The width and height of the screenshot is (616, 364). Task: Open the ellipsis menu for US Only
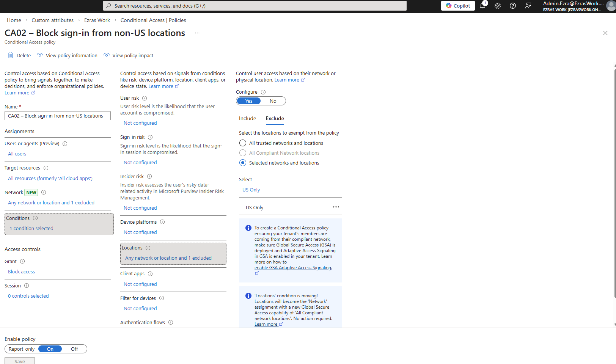tap(336, 207)
